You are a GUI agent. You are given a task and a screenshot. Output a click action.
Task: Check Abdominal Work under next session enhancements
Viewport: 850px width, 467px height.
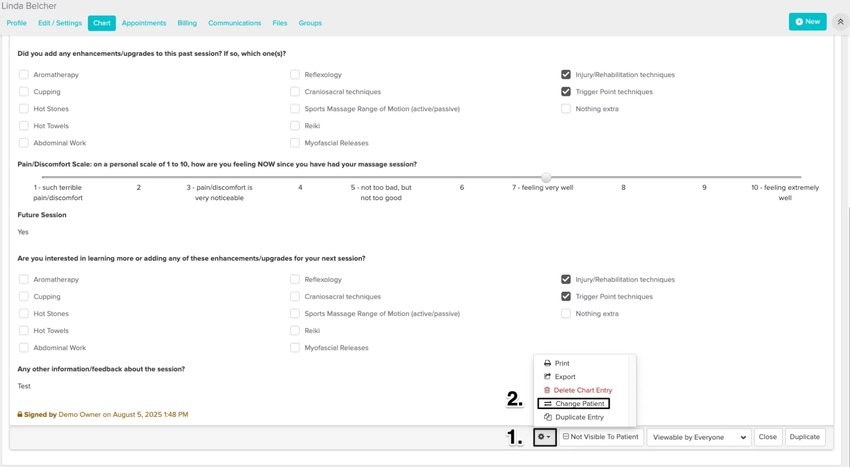click(24, 348)
